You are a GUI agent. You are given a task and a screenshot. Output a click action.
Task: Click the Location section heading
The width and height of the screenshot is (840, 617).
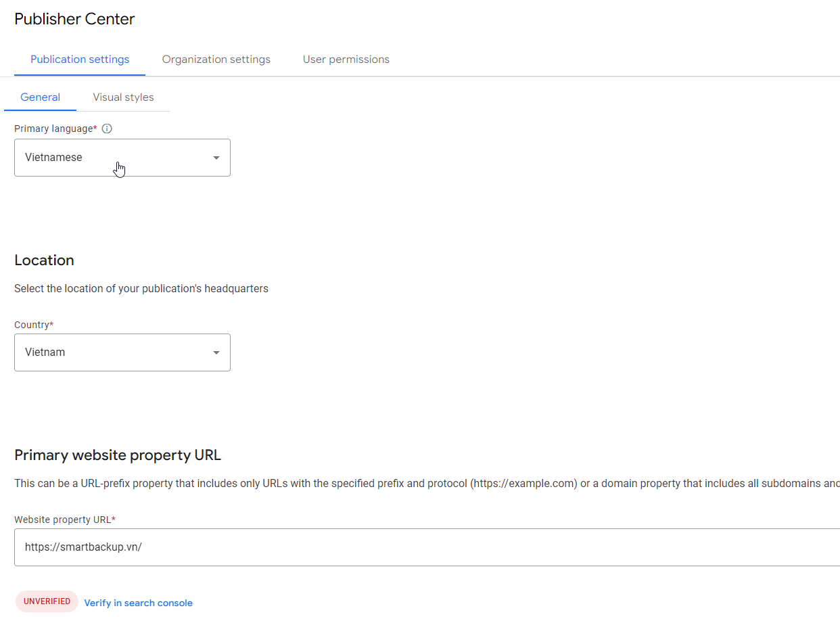click(45, 260)
